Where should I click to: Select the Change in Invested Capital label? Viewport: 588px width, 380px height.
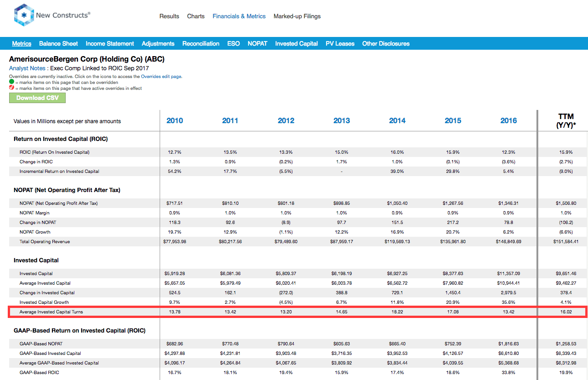47,292
